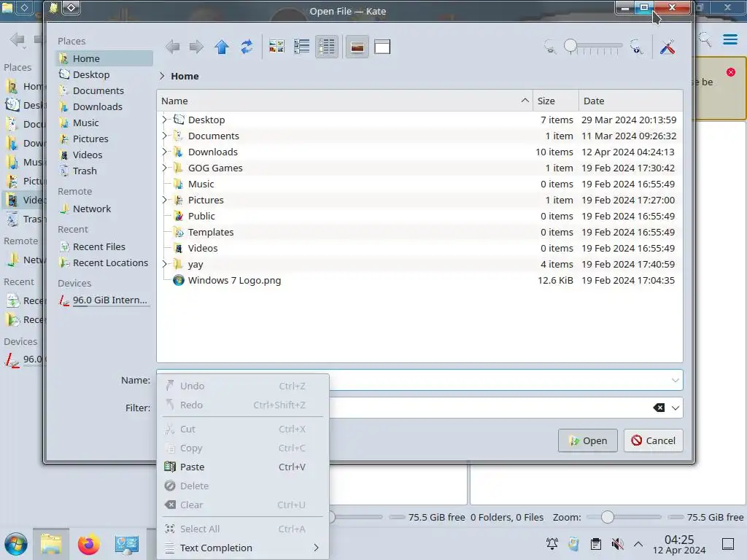Open the clipboard tray icon
The height and width of the screenshot is (560, 747).
click(x=595, y=544)
